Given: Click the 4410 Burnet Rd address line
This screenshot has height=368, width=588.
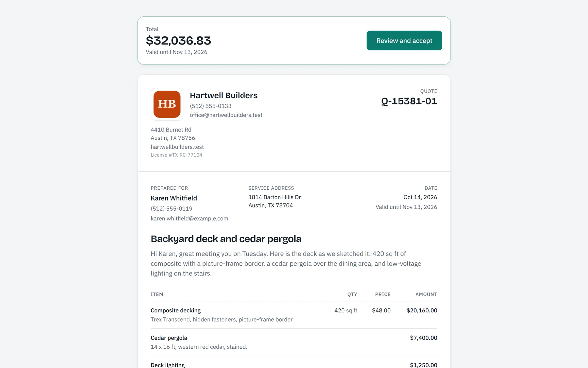Looking at the screenshot, I should tap(171, 130).
